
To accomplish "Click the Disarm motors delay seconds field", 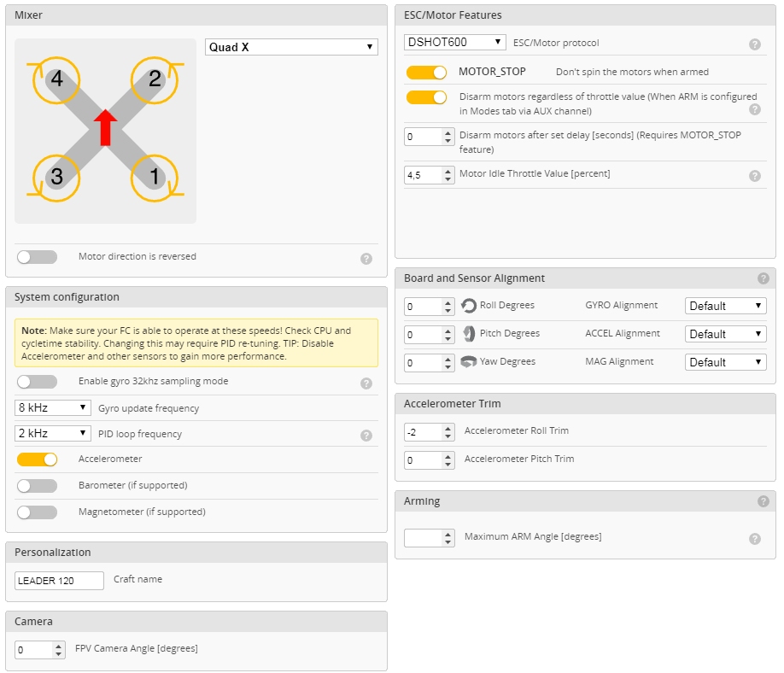I will point(430,137).
